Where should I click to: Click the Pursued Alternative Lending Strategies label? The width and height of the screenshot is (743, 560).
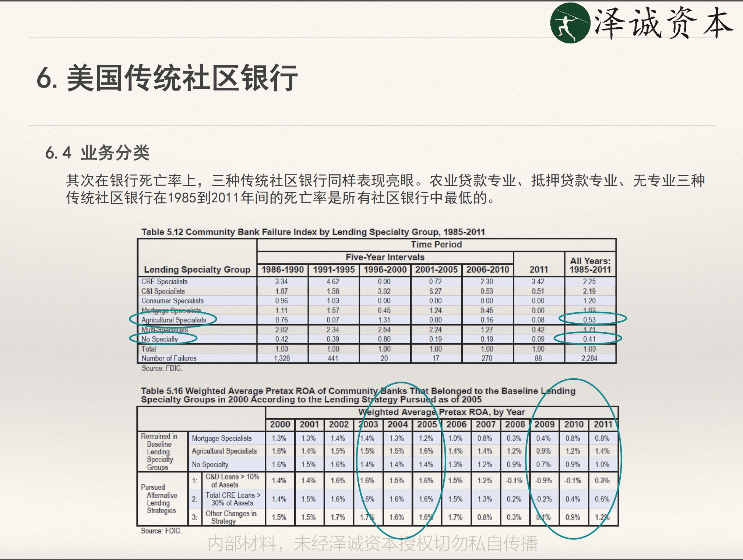159,499
